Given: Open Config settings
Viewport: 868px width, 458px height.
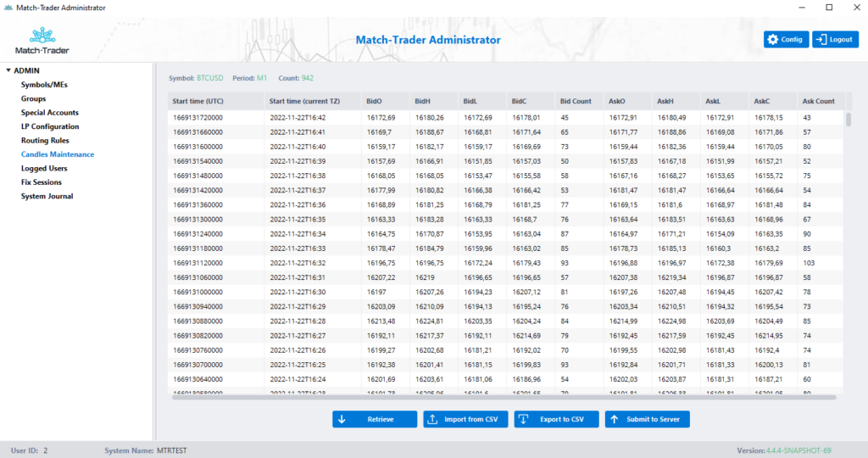Looking at the screenshot, I should click(786, 39).
